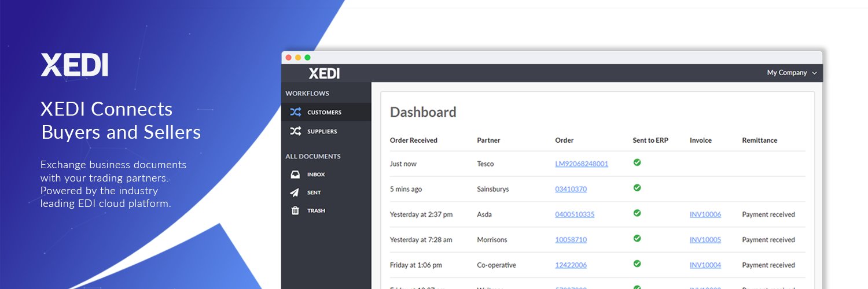Click the green Sent to ERP check for Tesco
The width and height of the screenshot is (868, 289).
pyautogui.click(x=637, y=162)
